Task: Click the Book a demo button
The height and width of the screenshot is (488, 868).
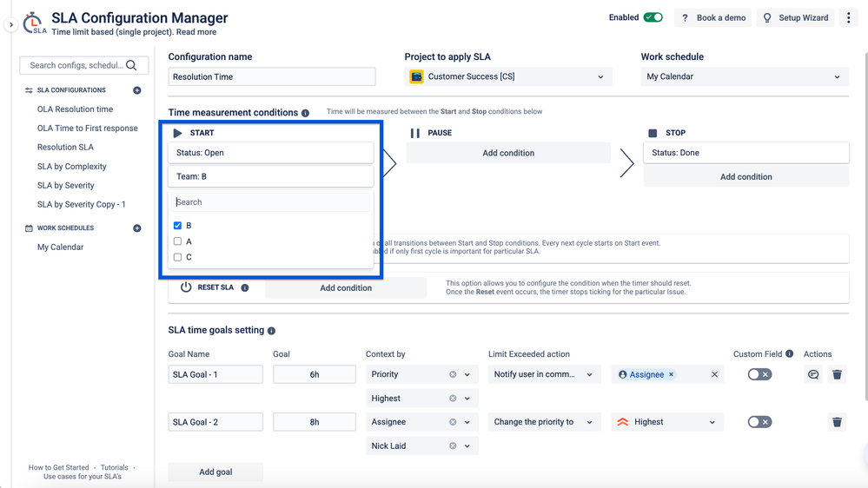Action: pos(712,17)
